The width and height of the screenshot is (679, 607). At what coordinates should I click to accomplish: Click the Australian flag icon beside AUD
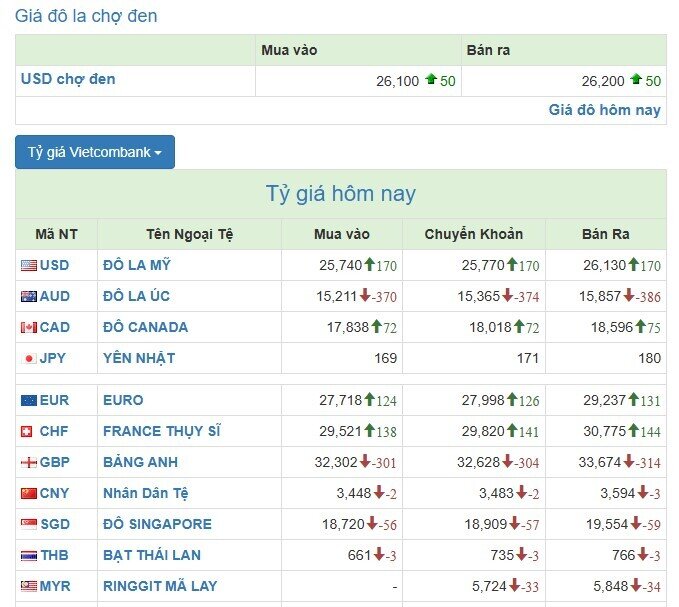(29, 297)
